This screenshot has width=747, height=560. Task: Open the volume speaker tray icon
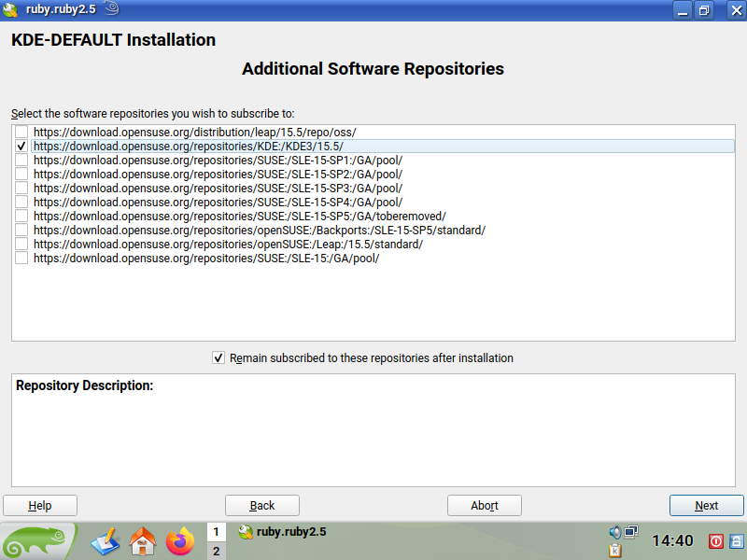tap(615, 532)
